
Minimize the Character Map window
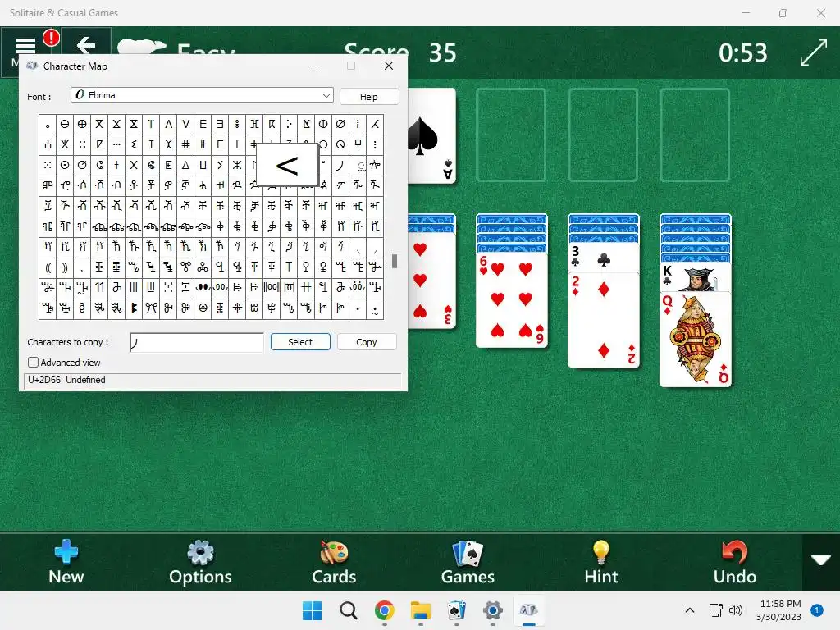coord(314,66)
